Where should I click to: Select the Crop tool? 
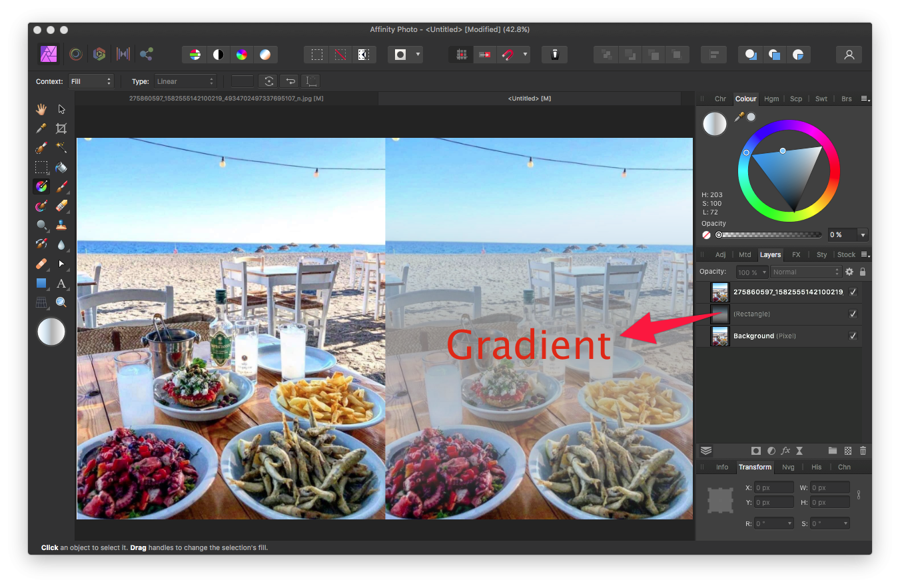[61, 128]
